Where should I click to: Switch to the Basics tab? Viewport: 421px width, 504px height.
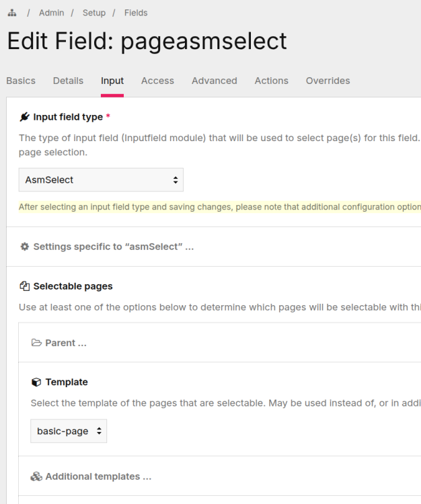(21, 81)
